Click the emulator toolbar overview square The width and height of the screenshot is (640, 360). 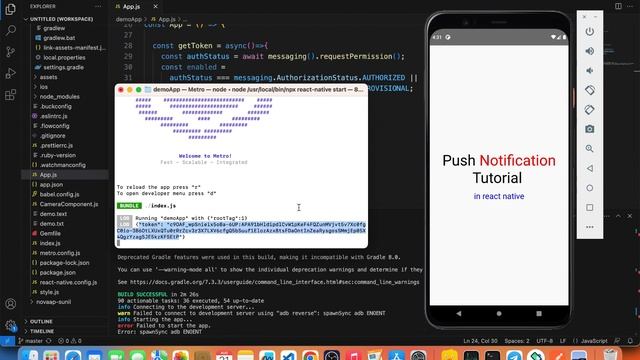(x=589, y=207)
